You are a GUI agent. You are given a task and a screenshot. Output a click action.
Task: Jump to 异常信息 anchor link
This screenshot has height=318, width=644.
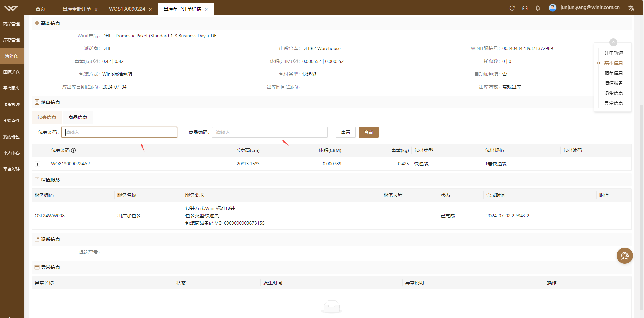pyautogui.click(x=613, y=103)
